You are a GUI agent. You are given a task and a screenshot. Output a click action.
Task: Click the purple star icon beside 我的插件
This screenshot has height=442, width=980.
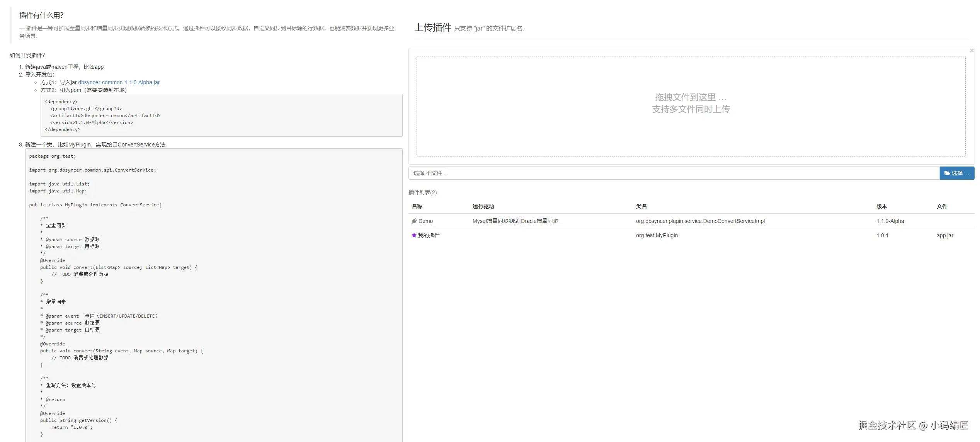(x=414, y=235)
